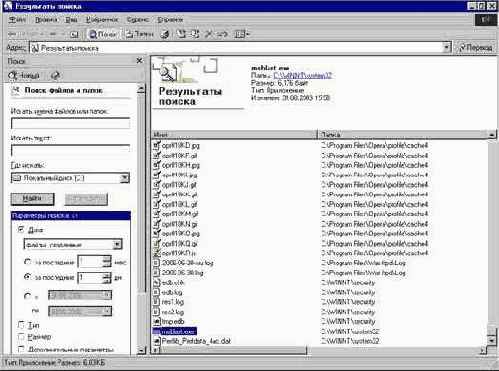Expand the address bar dropdown arrow

point(447,48)
